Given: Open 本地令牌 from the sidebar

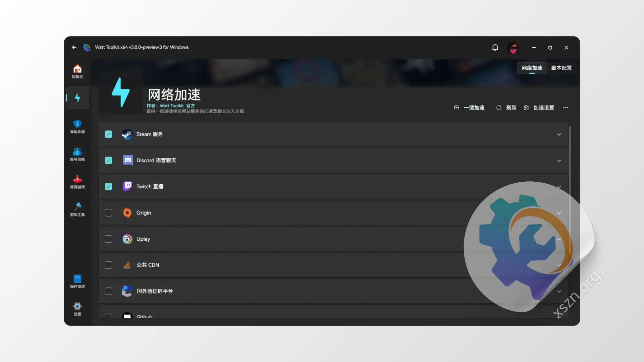Looking at the screenshot, I should tap(77, 127).
